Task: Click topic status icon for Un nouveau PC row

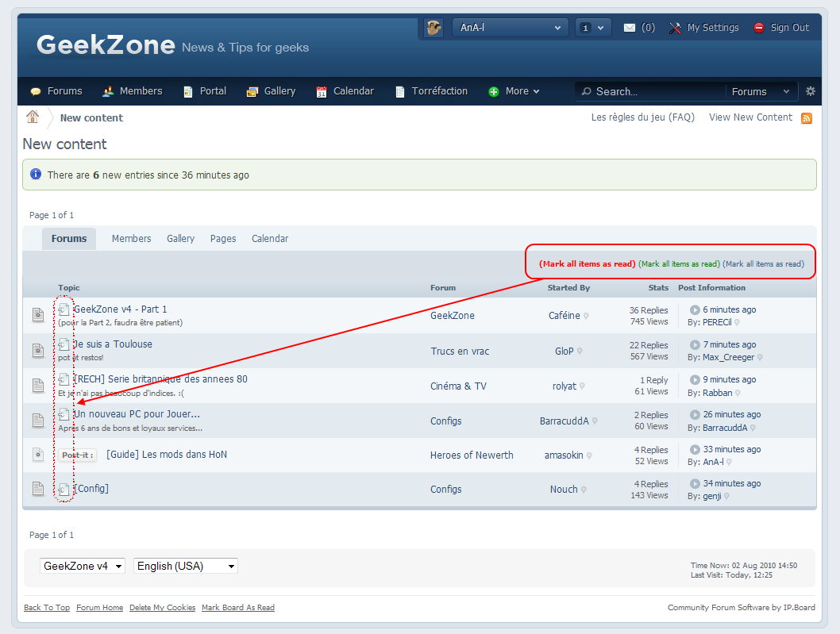Action: coord(38,421)
